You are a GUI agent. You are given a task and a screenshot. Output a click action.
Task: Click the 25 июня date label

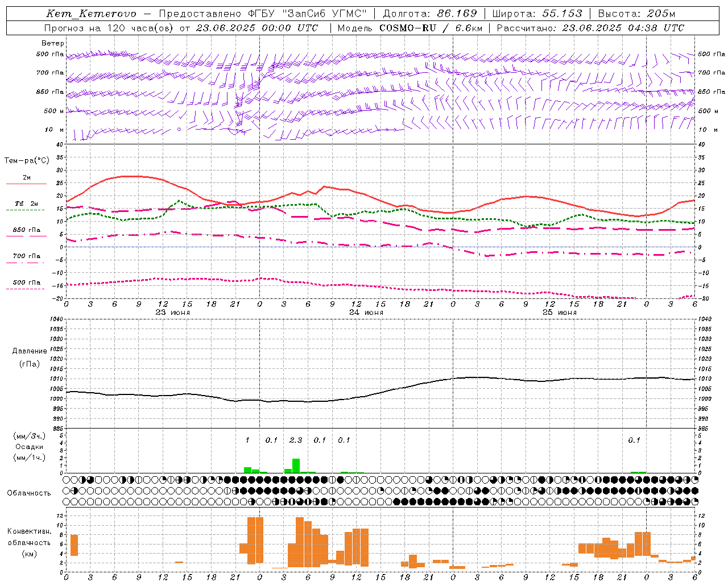(560, 313)
